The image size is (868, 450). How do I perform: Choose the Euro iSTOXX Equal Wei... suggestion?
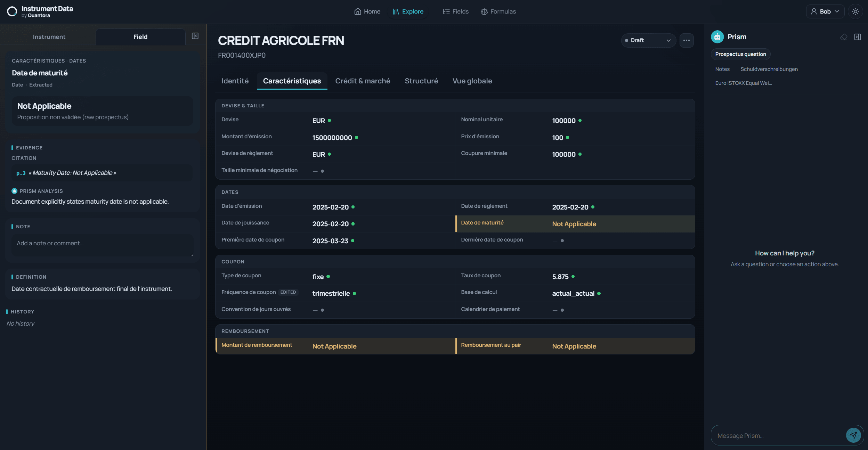(744, 83)
